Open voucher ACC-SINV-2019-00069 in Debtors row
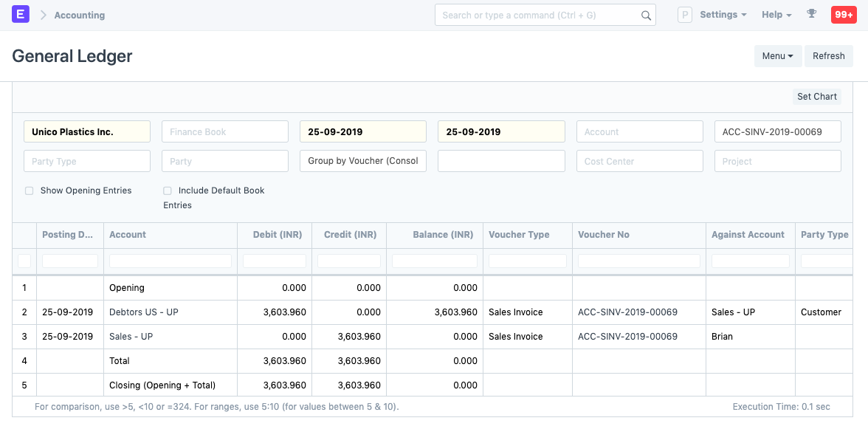This screenshot has width=868, height=429. (x=627, y=312)
